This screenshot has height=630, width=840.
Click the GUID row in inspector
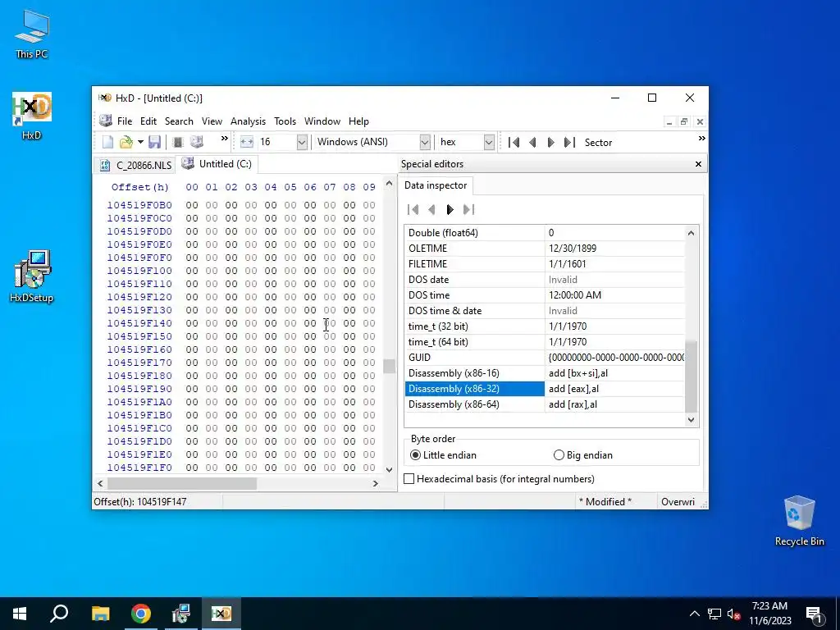[545, 358]
